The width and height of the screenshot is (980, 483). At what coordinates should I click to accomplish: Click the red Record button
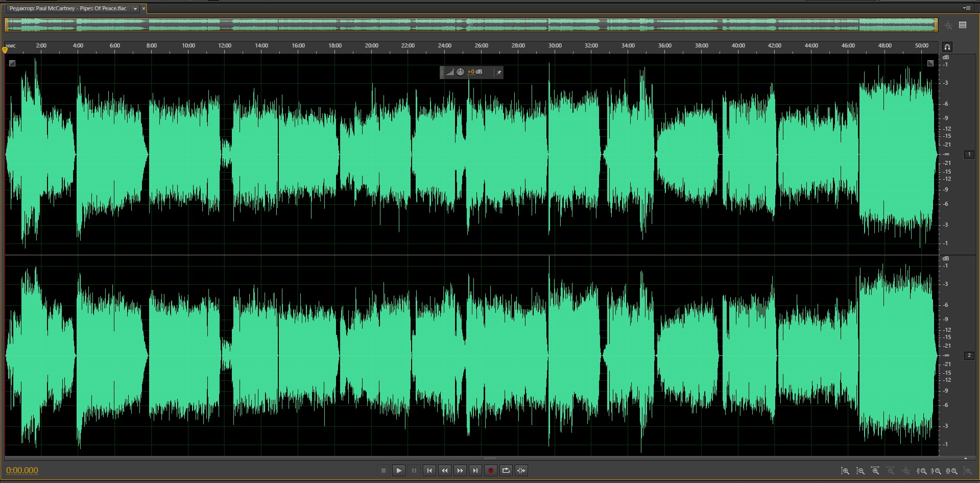point(490,470)
